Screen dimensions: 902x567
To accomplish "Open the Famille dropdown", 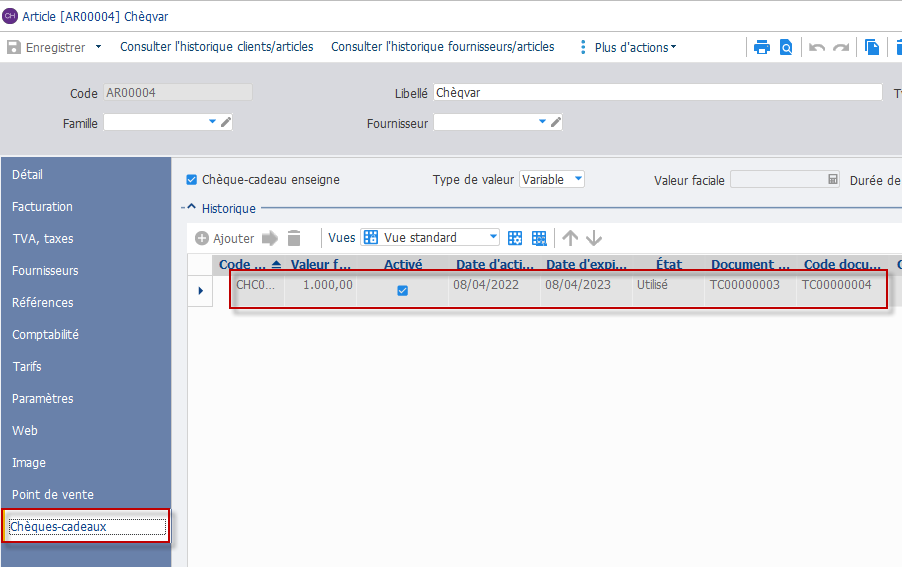I will click(212, 121).
